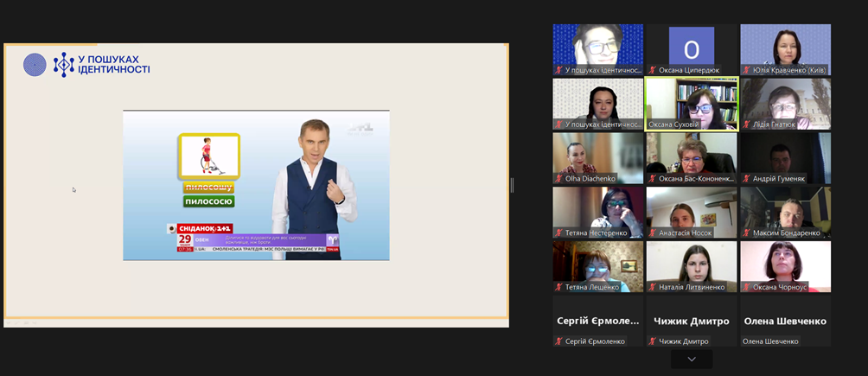Click 'У пошуках ідентичності' title text
Viewport: 868px width, 376px height.
pos(113,65)
